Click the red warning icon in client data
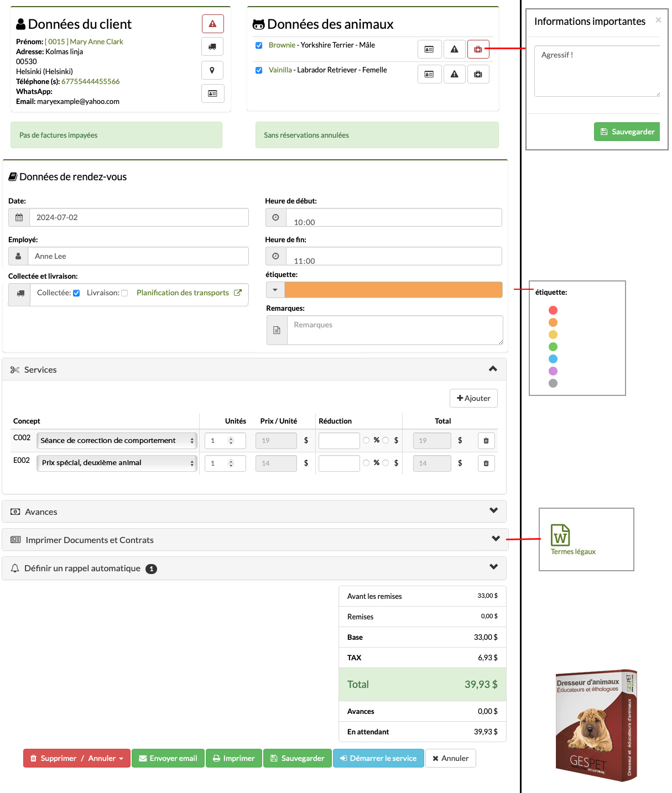This screenshot has width=672, height=793. [212, 24]
